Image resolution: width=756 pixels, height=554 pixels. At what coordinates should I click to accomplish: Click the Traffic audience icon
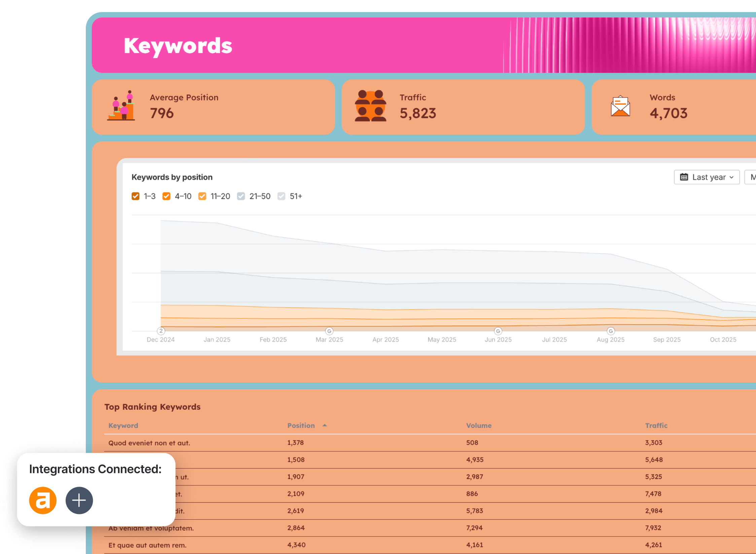[370, 106]
